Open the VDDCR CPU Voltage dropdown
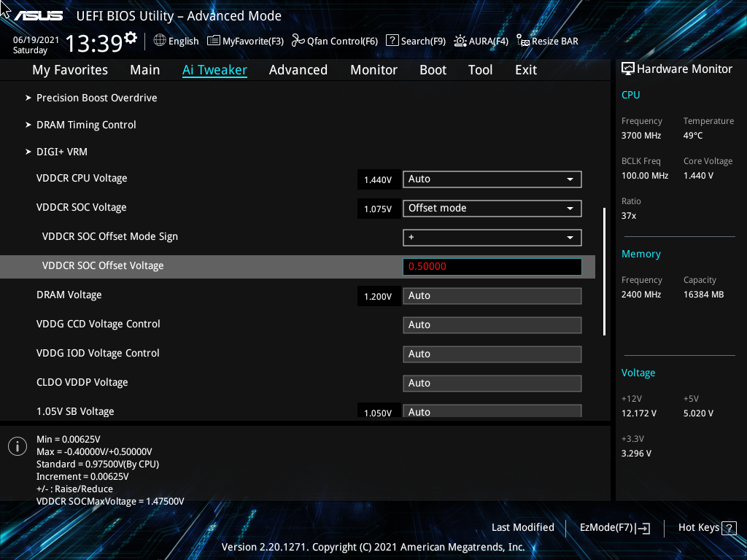This screenshot has width=747, height=560. [492, 179]
